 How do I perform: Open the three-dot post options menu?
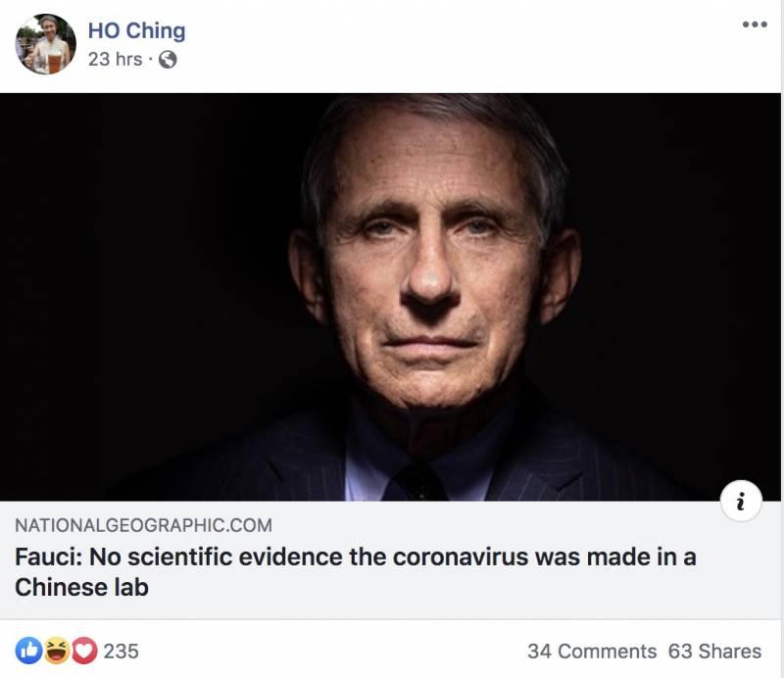(754, 25)
